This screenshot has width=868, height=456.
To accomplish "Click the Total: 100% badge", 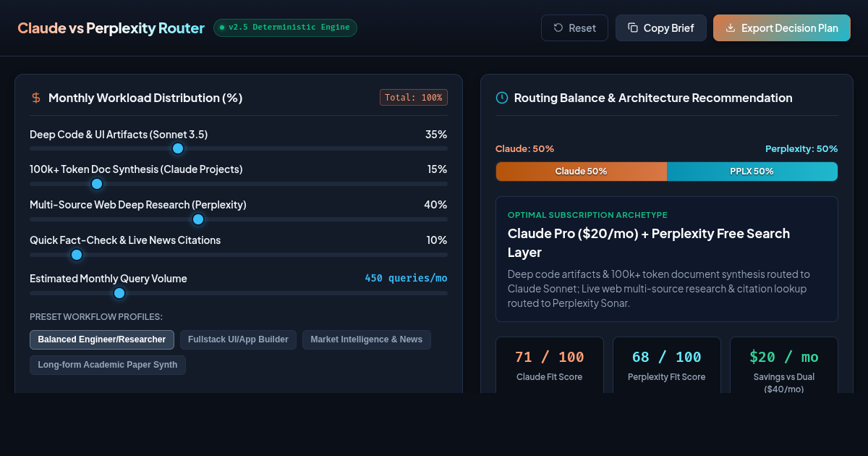I will pyautogui.click(x=414, y=98).
